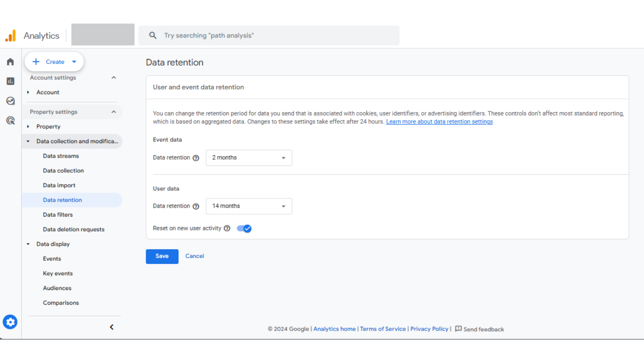Open Data collection and modifications menu

coord(73,141)
